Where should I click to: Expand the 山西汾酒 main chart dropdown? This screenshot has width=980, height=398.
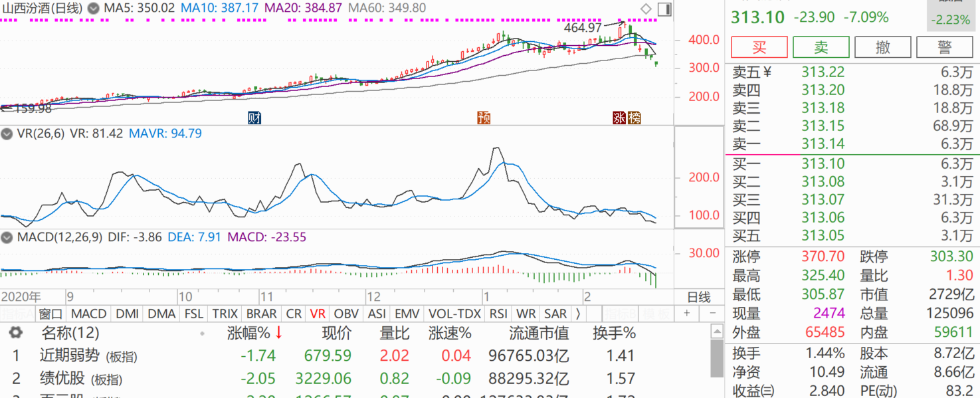pos(93,9)
